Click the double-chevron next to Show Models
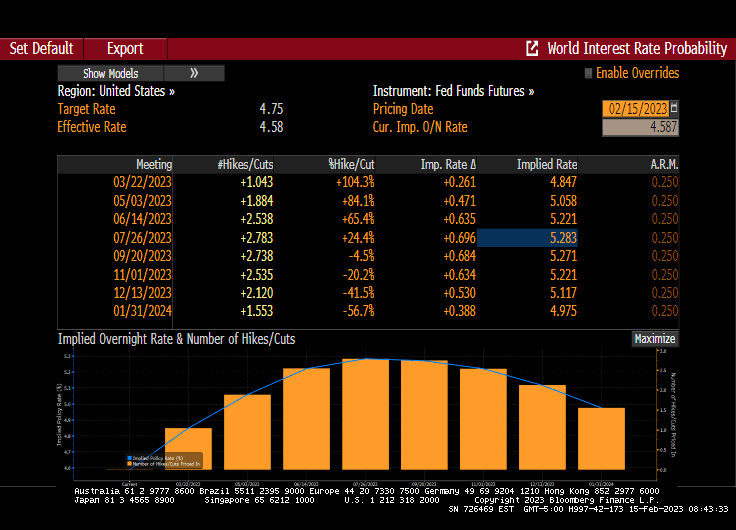This screenshot has width=736, height=530. point(194,73)
